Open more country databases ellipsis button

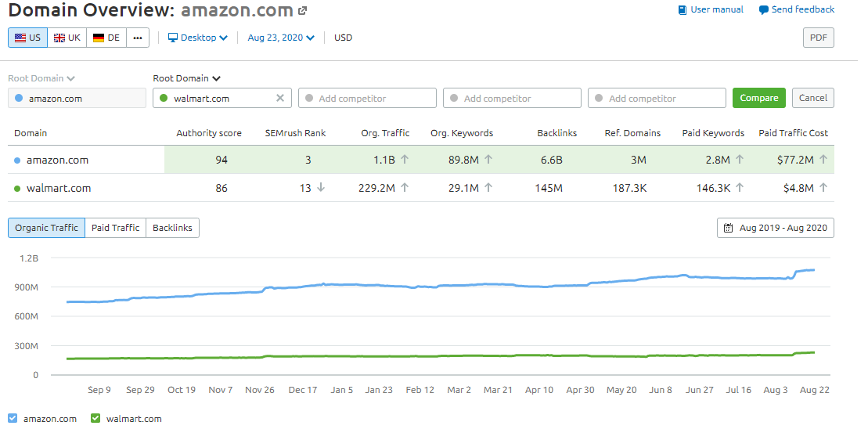tap(138, 38)
